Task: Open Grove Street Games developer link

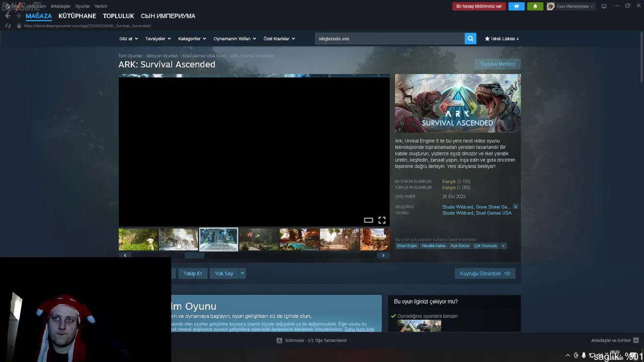Action: (x=493, y=207)
